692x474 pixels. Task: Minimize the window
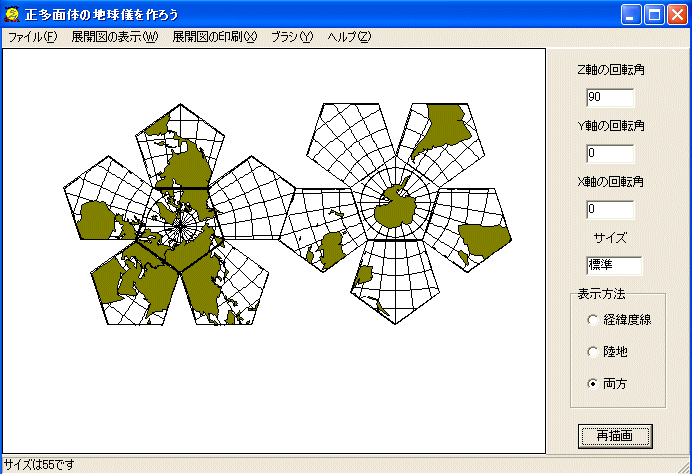click(631, 15)
